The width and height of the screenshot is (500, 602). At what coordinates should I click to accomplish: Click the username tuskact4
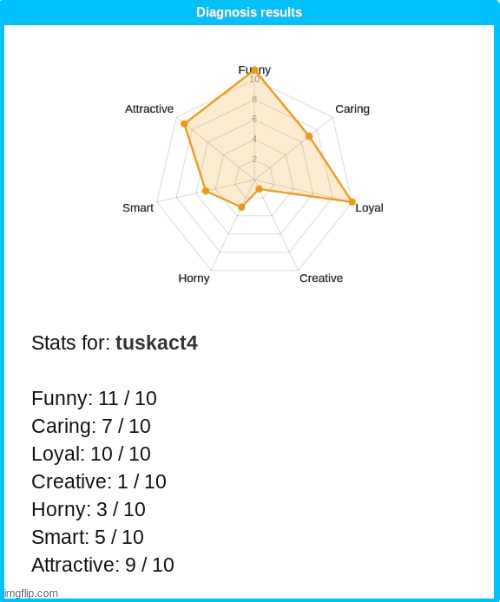coord(157,343)
